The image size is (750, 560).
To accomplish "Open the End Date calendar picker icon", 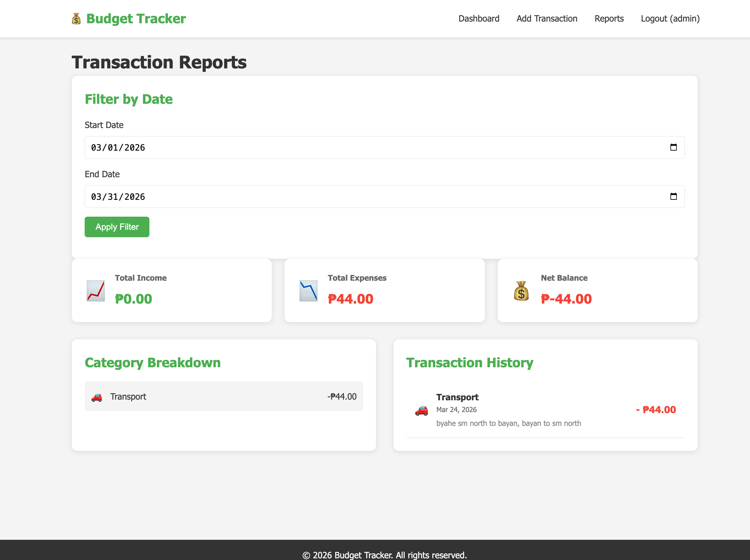I will pos(673,196).
